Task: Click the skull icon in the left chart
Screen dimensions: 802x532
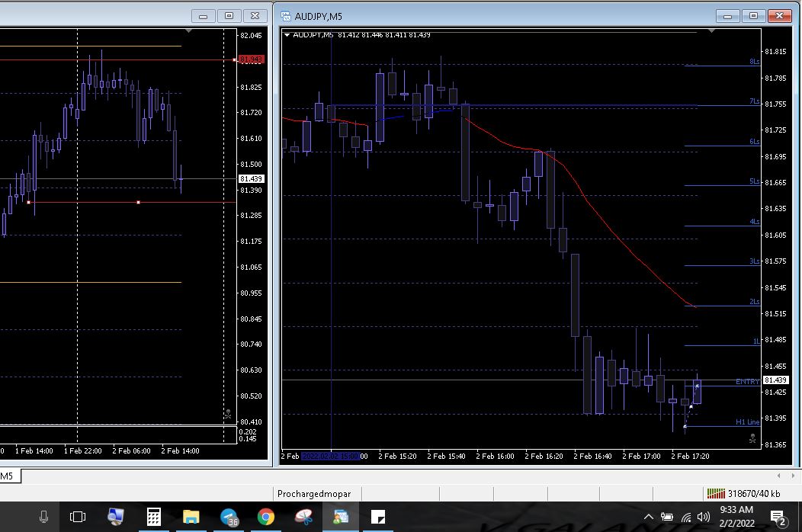Action: click(227, 414)
